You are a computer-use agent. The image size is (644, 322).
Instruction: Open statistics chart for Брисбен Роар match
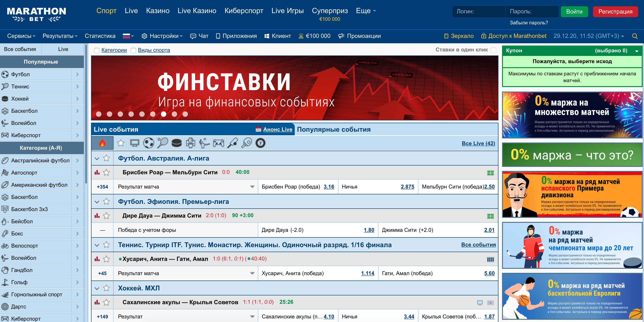coord(97,172)
